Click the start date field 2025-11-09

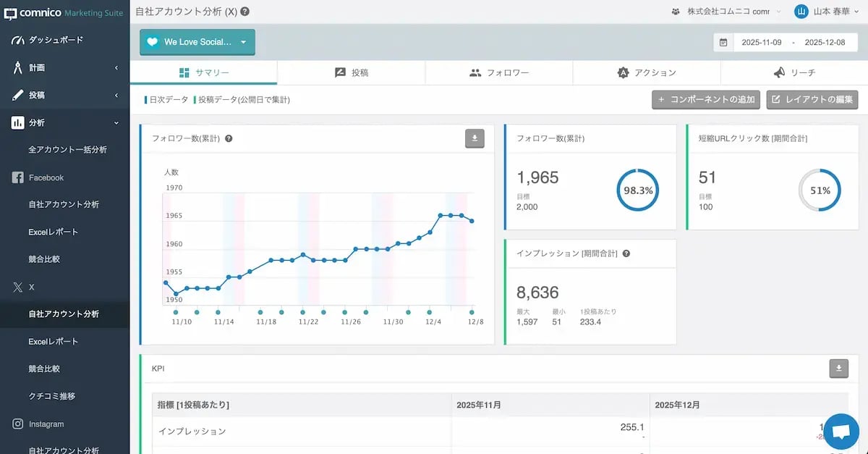761,43
